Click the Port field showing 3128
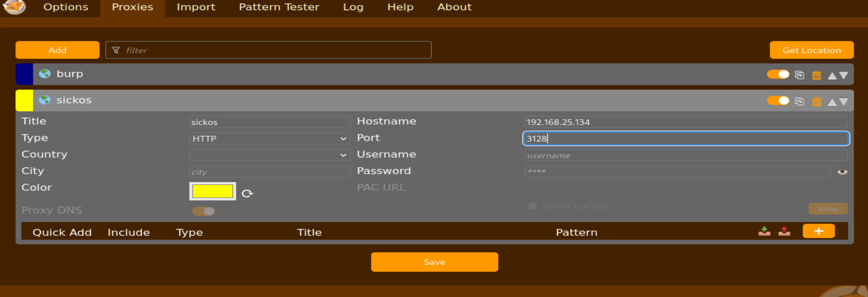The height and width of the screenshot is (297, 868). (686, 138)
